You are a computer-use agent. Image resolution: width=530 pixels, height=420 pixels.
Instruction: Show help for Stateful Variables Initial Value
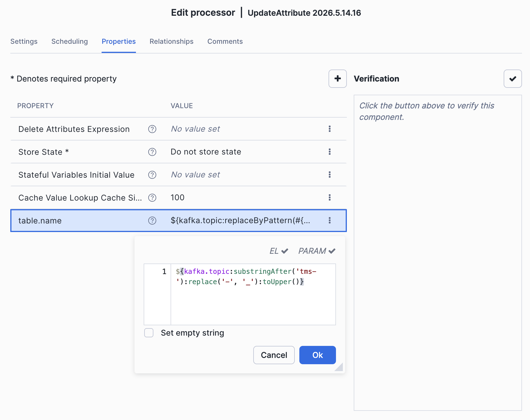[152, 175]
